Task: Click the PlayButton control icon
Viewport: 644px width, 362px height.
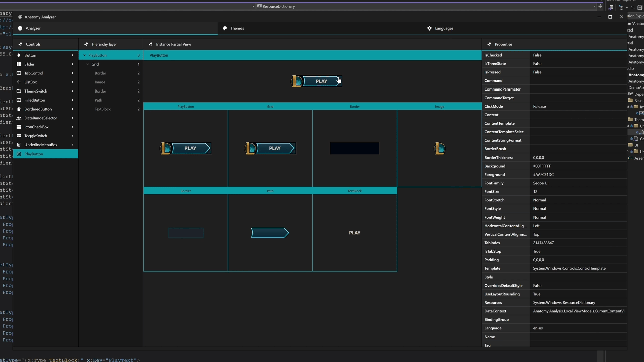Action: point(19,154)
